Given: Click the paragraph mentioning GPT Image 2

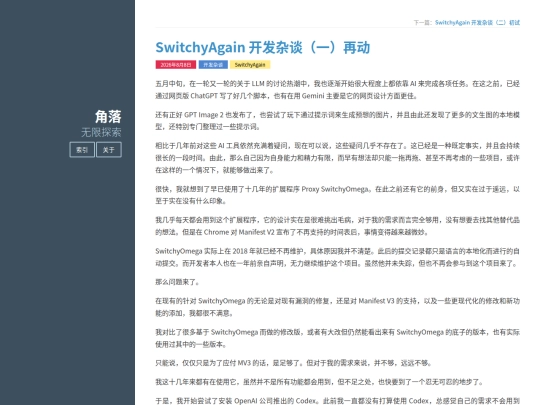Looking at the screenshot, I should pyautogui.click(x=338, y=121).
